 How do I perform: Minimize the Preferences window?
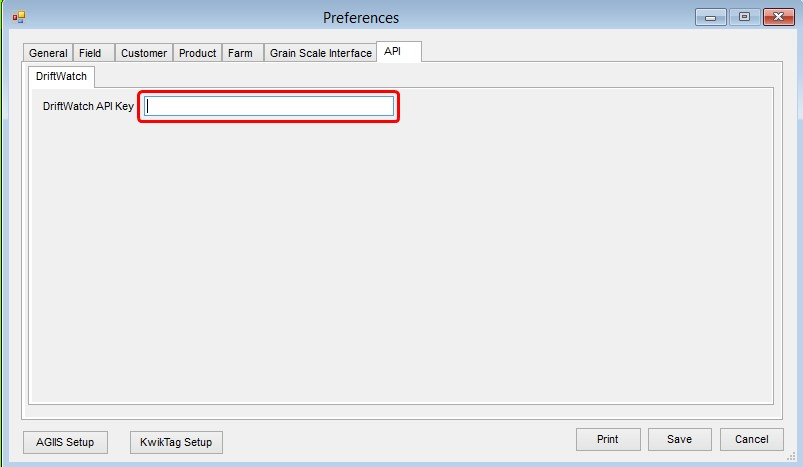pyautogui.click(x=711, y=17)
